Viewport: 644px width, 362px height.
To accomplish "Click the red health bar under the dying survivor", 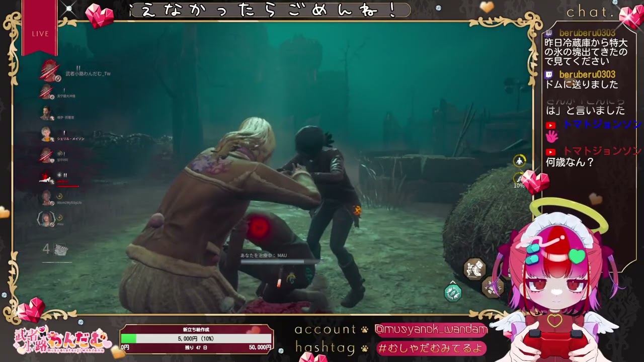I will tap(68, 186).
